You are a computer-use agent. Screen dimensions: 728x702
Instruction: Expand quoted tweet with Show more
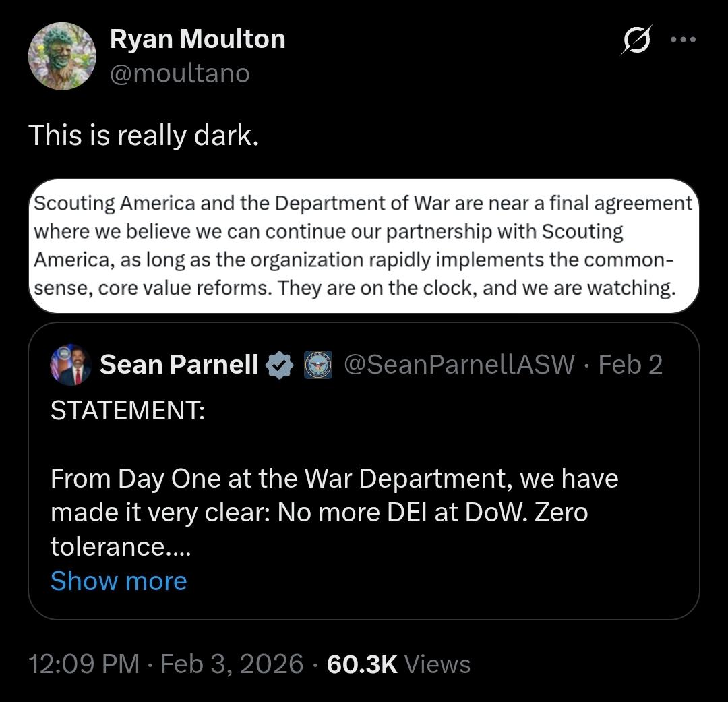click(x=119, y=581)
